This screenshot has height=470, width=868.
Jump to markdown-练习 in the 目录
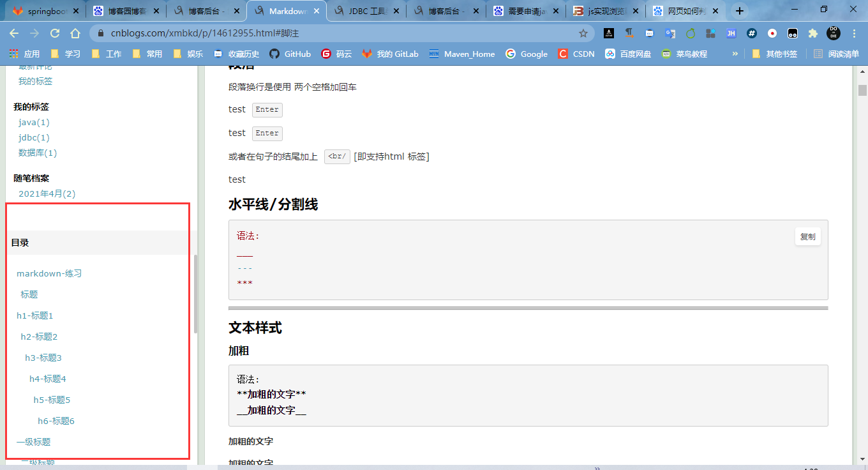49,273
